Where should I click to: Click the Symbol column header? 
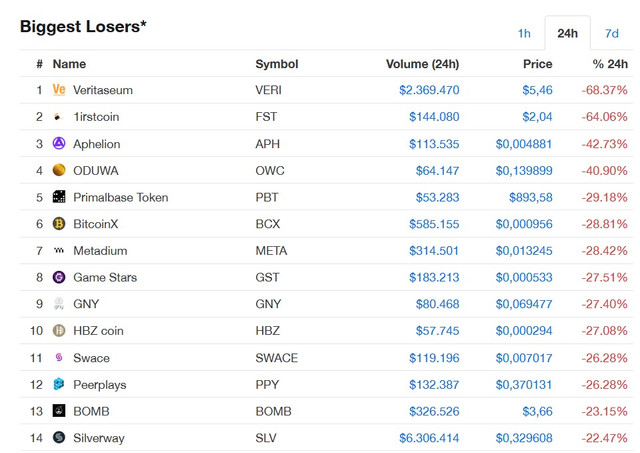[277, 64]
